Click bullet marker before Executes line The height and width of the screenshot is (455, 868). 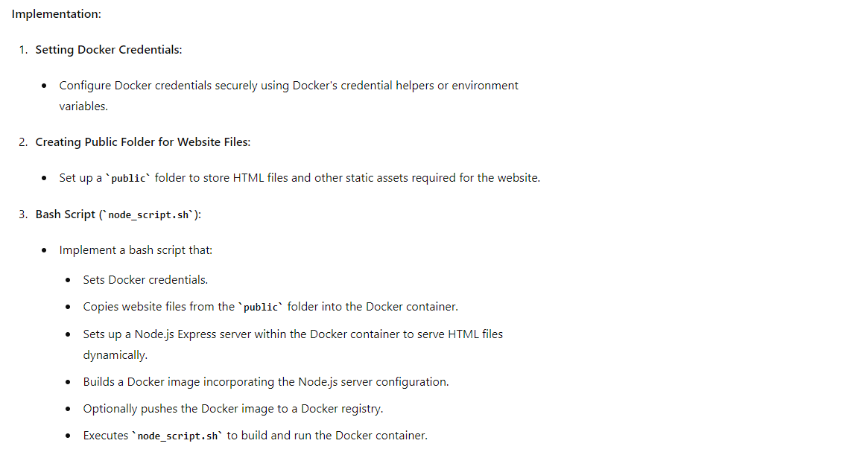[x=68, y=436]
